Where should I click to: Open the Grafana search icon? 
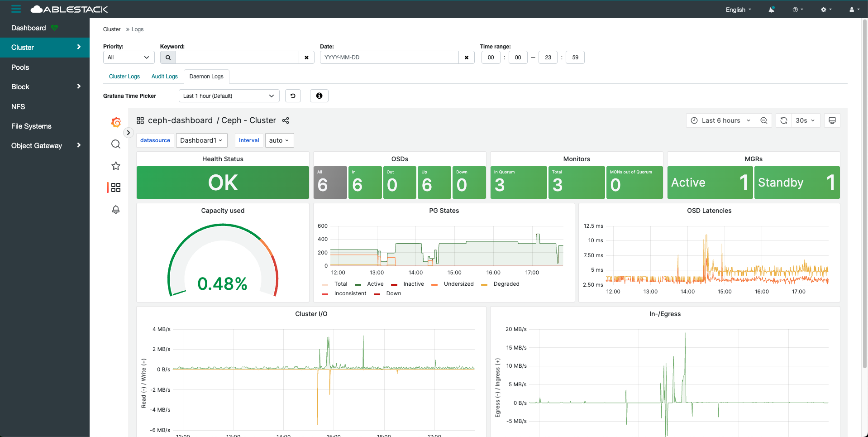(x=116, y=144)
